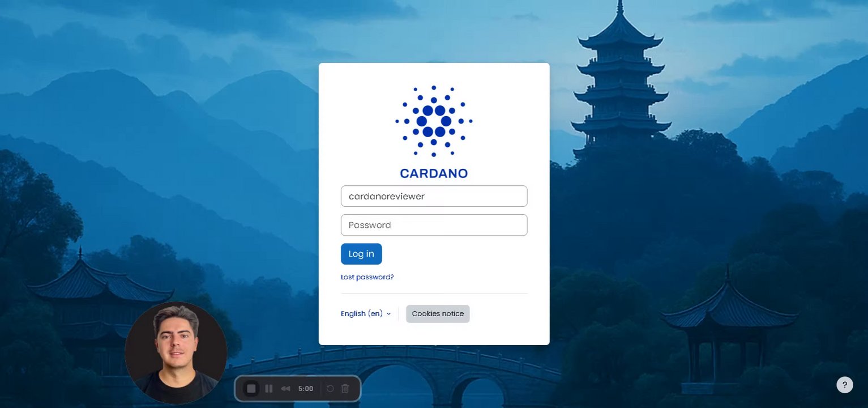Open the Cookies notice
The image size is (868, 408).
click(x=438, y=313)
